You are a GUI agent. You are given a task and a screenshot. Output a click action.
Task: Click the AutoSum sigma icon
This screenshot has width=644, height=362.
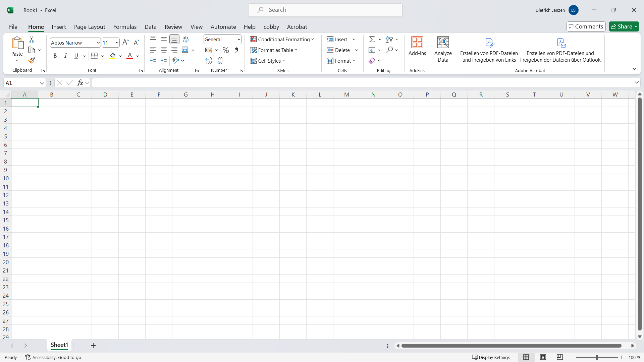[372, 40]
